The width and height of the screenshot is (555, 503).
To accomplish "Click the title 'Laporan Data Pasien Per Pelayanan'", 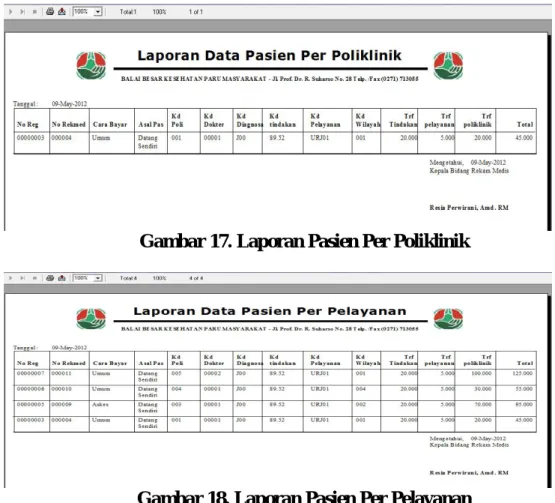I will tap(270, 311).
